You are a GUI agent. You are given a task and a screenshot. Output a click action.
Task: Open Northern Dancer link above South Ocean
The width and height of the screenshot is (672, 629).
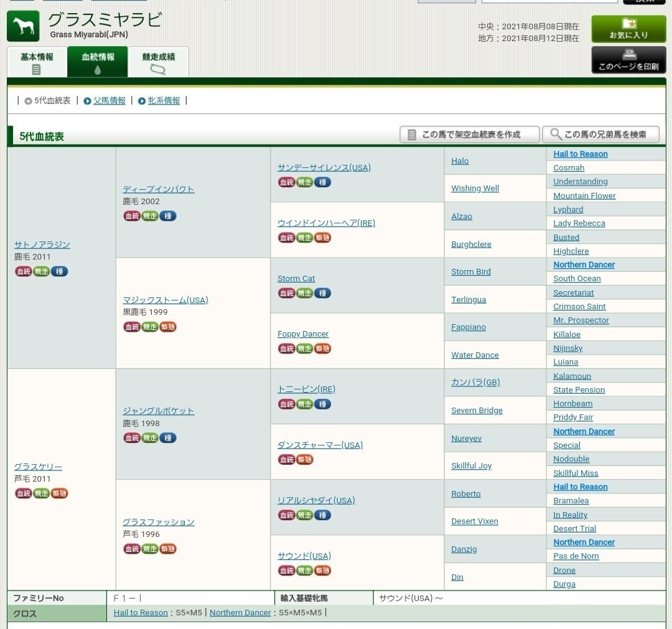tap(584, 265)
